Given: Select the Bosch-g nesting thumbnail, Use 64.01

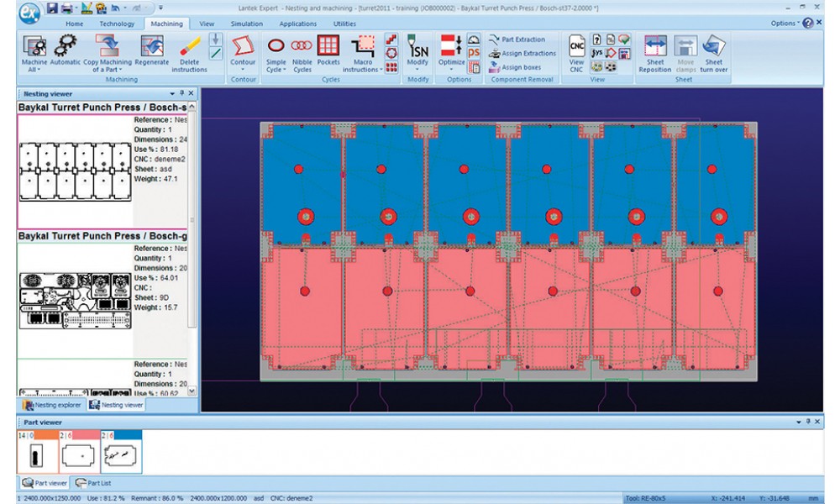Looking at the screenshot, I should (x=75, y=300).
